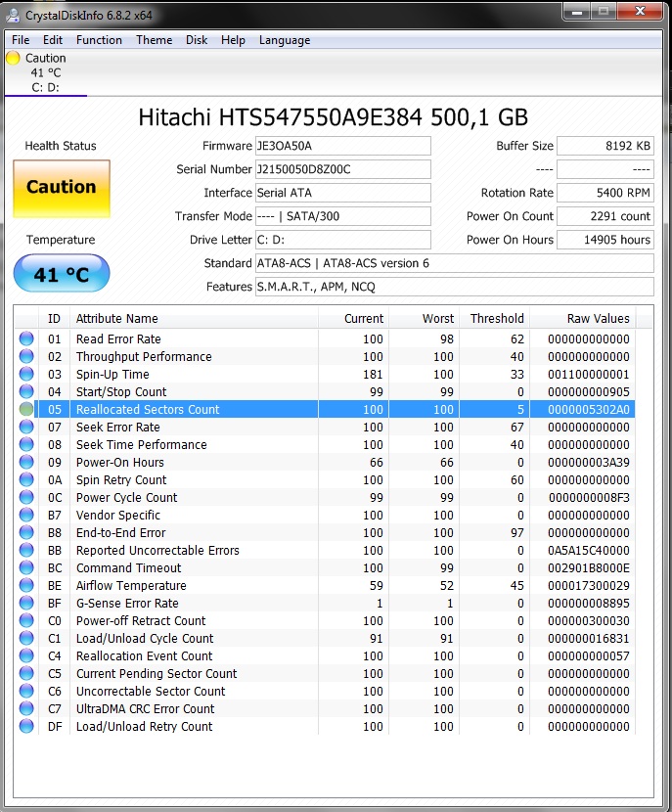672x812 pixels.
Task: Click the Raw Values column header
Action: click(582, 319)
